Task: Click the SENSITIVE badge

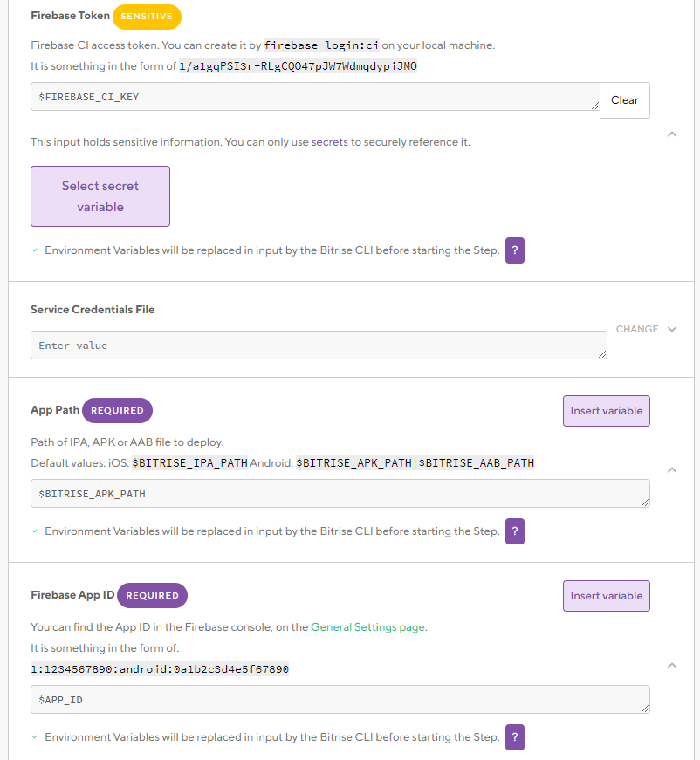Action: click(x=147, y=17)
